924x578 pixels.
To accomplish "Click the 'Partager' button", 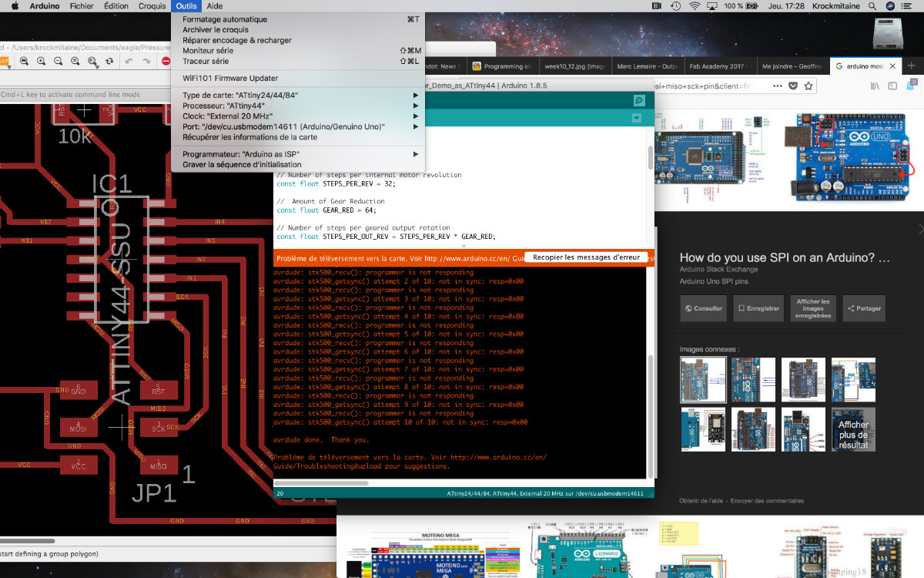I will point(864,308).
